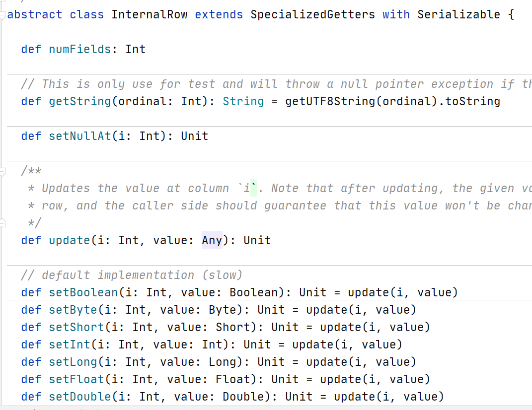
Task: Click the highlighted backtick after i in comment
Action: pyautogui.click(x=253, y=188)
